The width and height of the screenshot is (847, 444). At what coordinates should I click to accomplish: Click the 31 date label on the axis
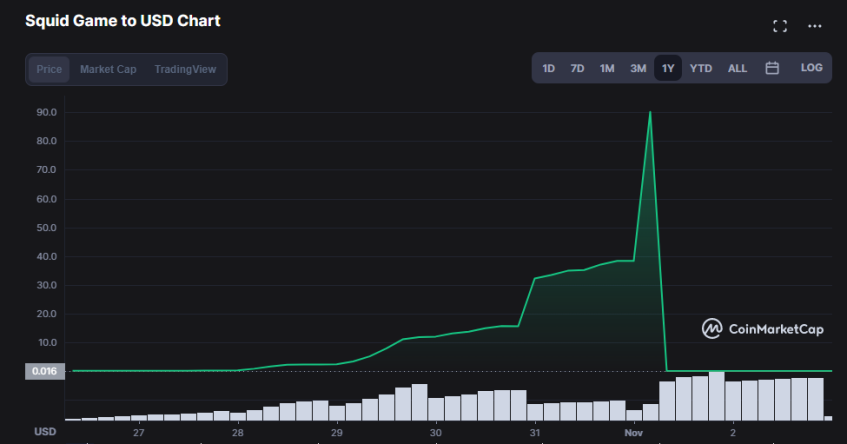tap(535, 433)
